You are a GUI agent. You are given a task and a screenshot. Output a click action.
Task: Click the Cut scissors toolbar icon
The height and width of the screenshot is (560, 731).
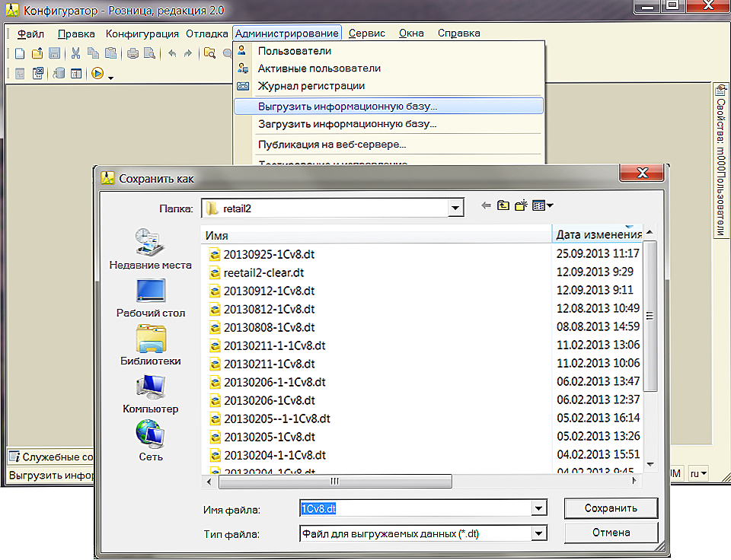tap(75, 53)
